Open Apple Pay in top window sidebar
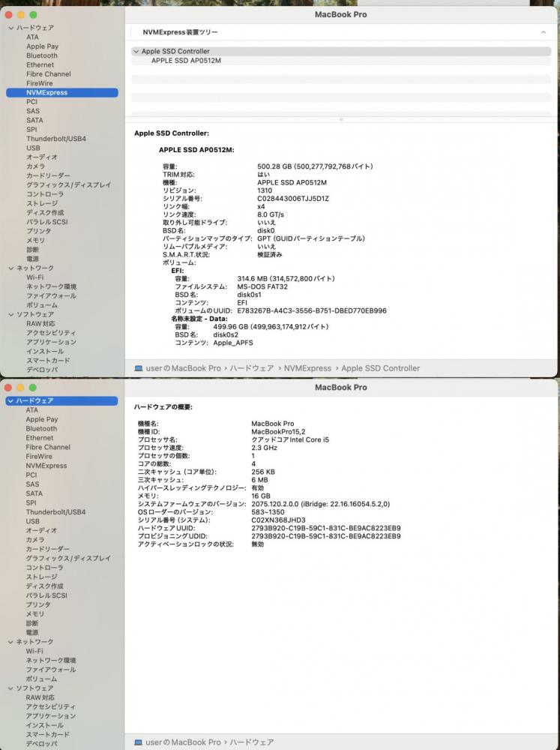 42,46
